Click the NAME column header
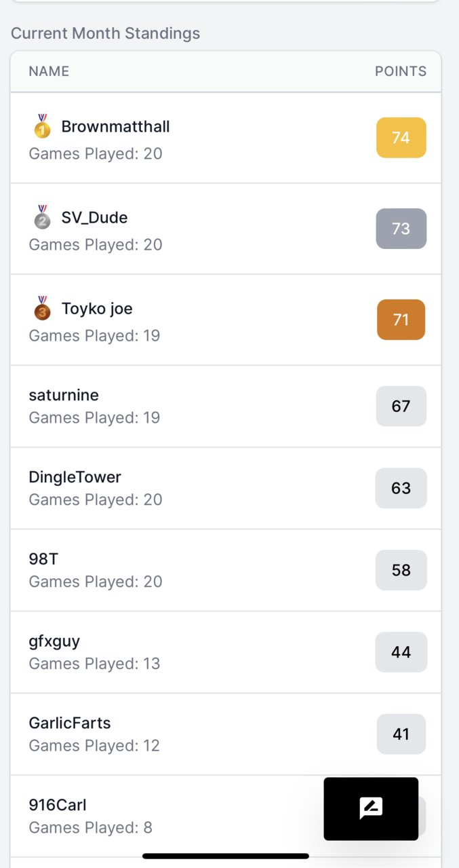The width and height of the screenshot is (459, 868). click(x=49, y=71)
